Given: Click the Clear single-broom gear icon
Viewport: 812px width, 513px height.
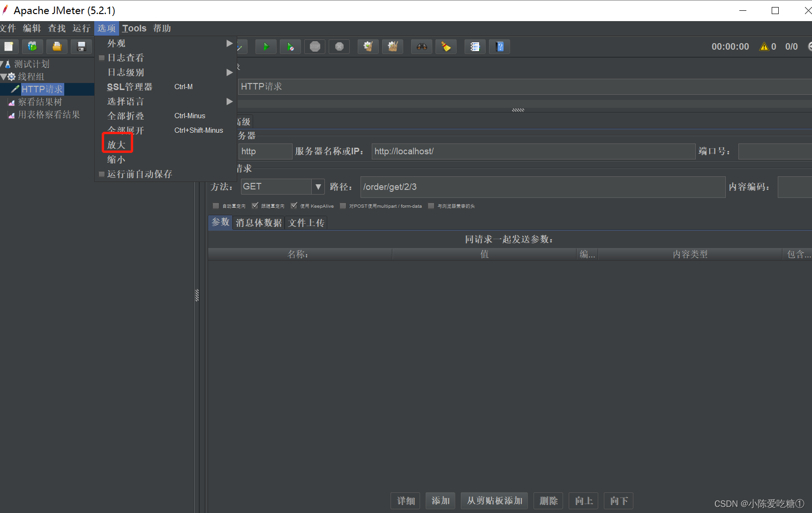Looking at the screenshot, I should [x=368, y=46].
